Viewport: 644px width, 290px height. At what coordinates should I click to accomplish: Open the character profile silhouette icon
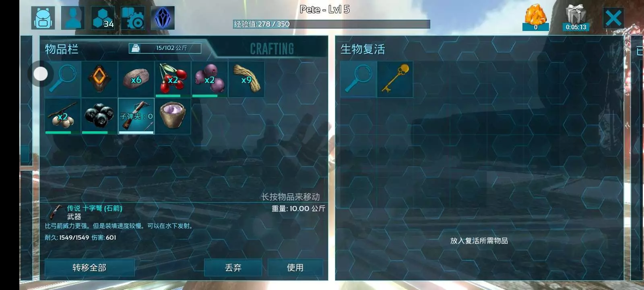[73, 18]
